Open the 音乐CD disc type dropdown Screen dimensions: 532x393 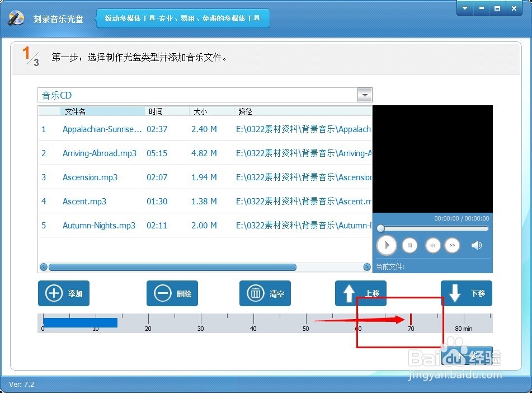365,95
